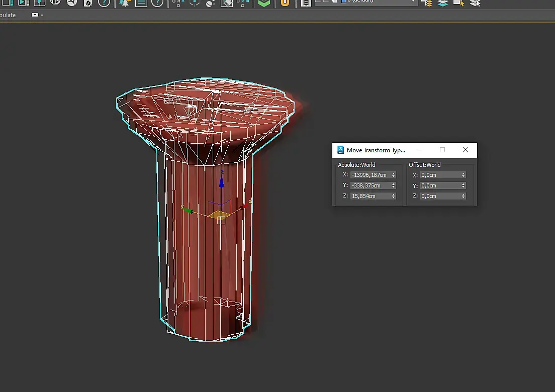
Task: Click the rightmost layers-with-cursor icon
Action: (475, 3)
